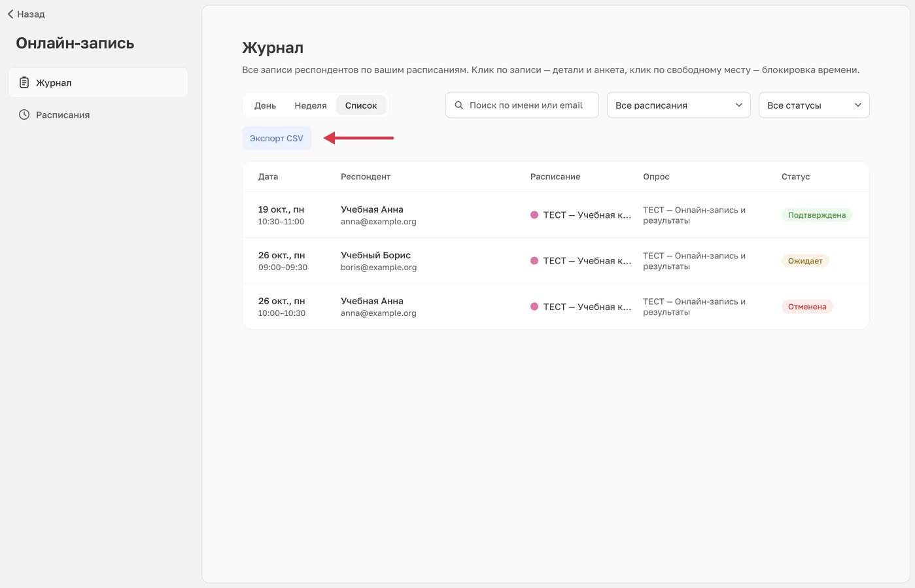
Task: Click the Расписание column header
Action: point(555,177)
